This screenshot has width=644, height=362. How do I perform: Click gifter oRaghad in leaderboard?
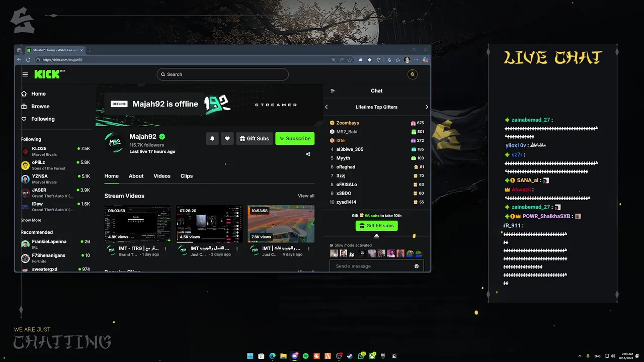(x=346, y=167)
